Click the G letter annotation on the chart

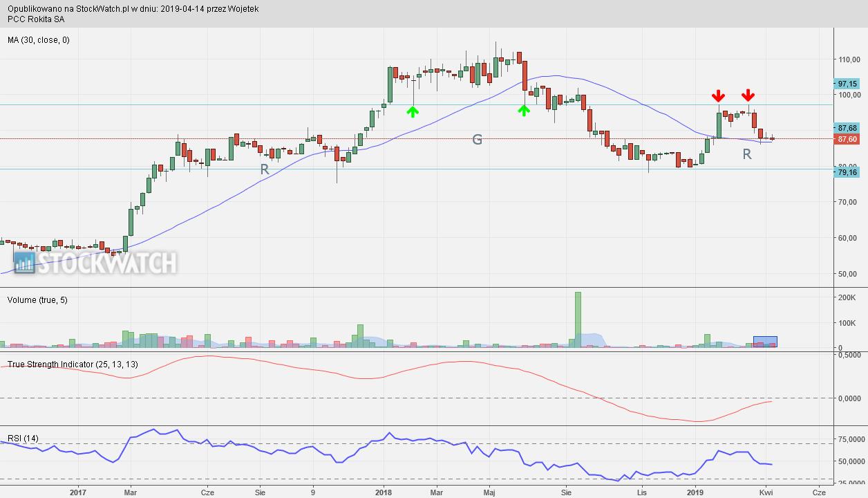tap(477, 140)
